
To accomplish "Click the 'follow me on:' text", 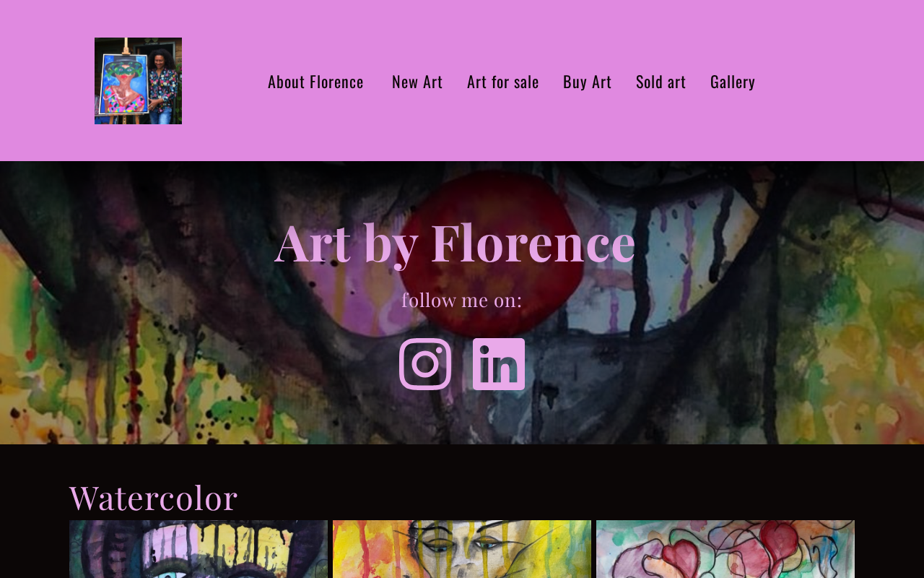I will 462,300.
